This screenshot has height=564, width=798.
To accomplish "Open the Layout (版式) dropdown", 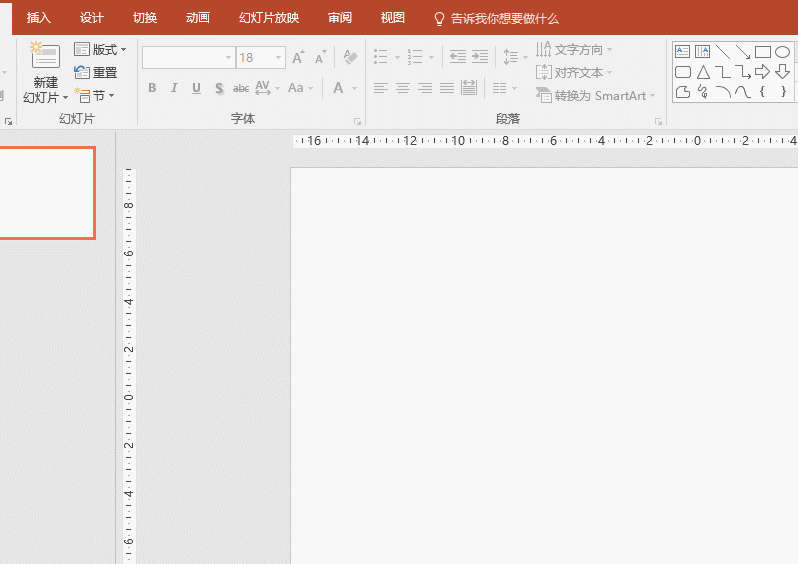I will (x=100, y=49).
